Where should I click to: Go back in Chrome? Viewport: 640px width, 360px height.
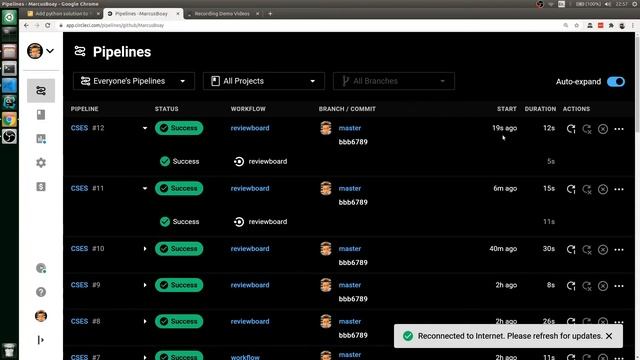tap(26, 25)
